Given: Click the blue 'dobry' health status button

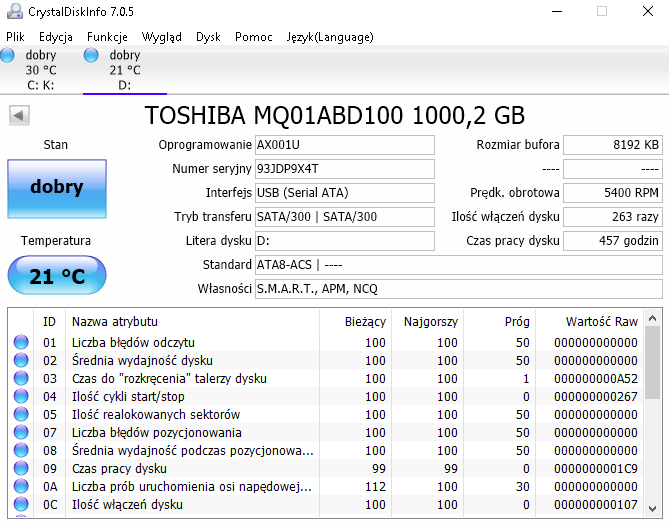Looking at the screenshot, I should [57, 189].
